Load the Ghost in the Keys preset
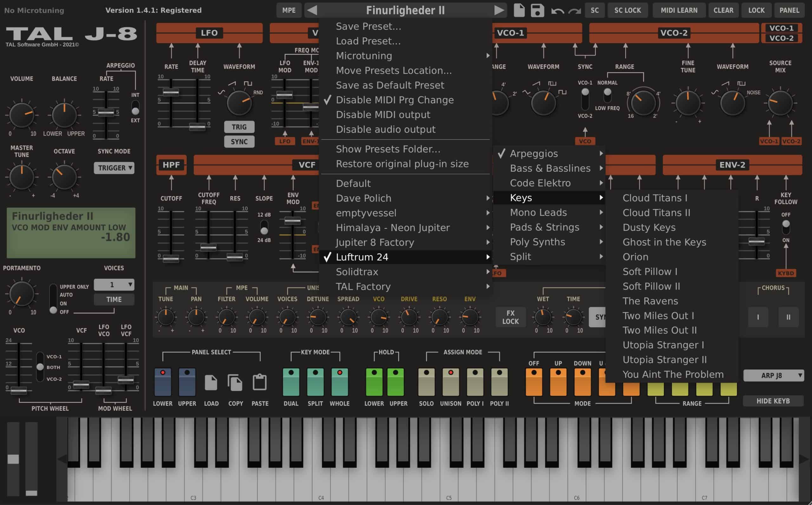Viewport: 812px width, 505px height. [x=671, y=242]
